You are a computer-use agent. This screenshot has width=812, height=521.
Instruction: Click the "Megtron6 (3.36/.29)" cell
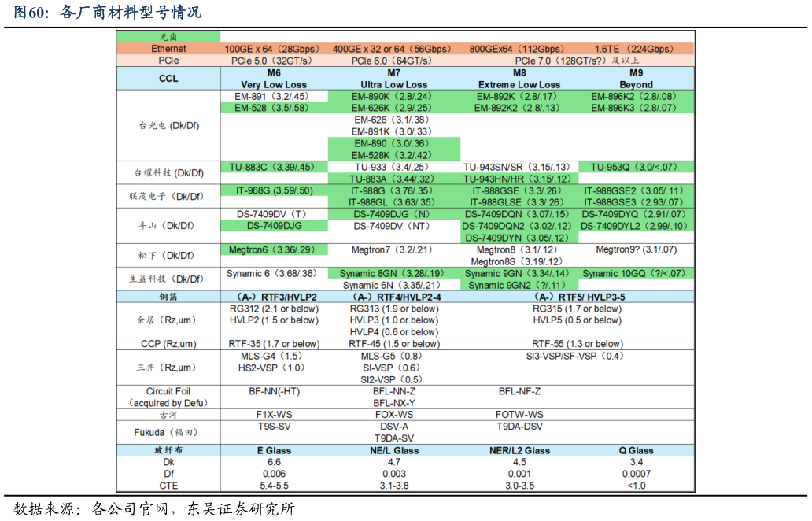[x=272, y=249]
